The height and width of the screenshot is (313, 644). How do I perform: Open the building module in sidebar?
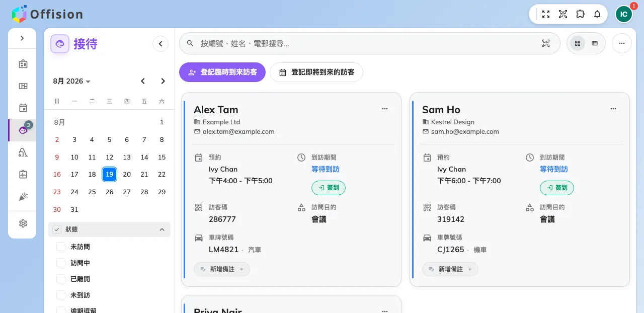click(23, 64)
